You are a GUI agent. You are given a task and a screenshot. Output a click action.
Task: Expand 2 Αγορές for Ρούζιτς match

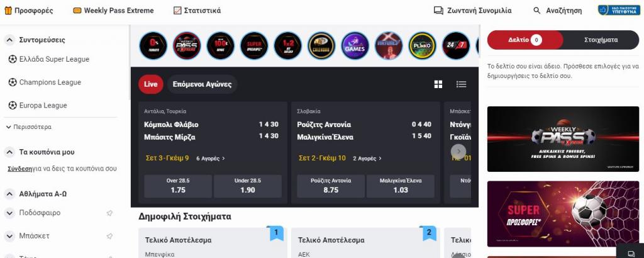367,158
